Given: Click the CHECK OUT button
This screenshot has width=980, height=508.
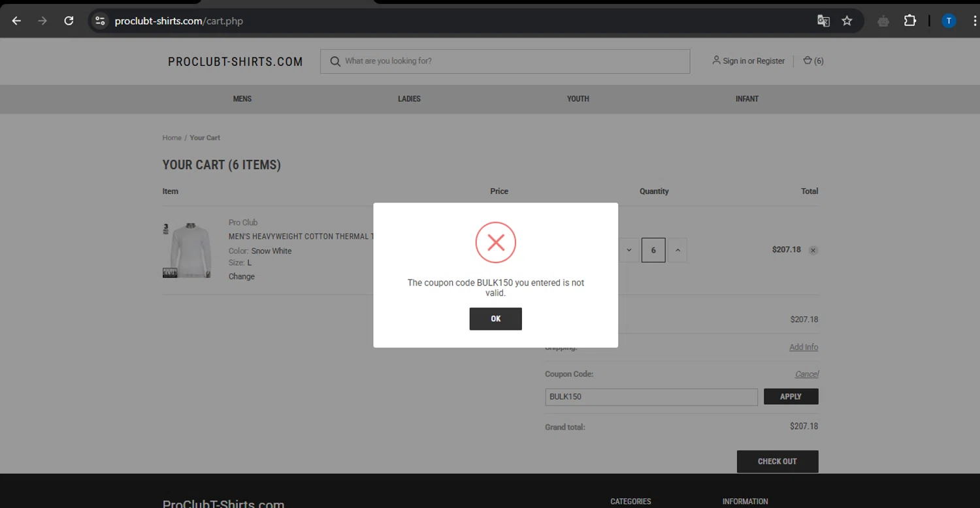Looking at the screenshot, I should (777, 461).
